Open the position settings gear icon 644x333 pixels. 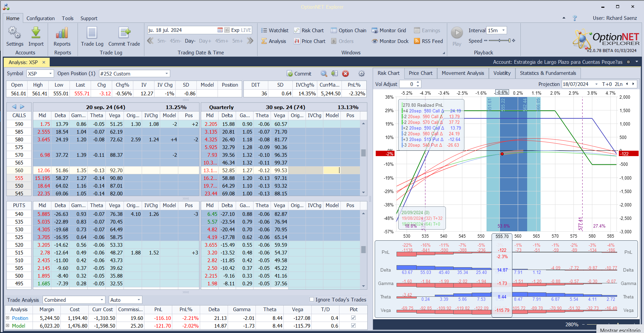[361, 74]
